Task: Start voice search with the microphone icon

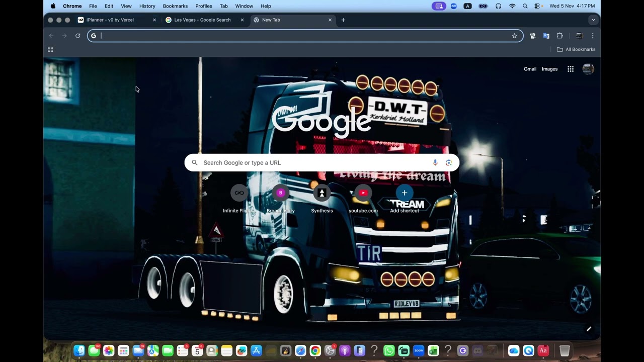Action: pyautogui.click(x=435, y=162)
